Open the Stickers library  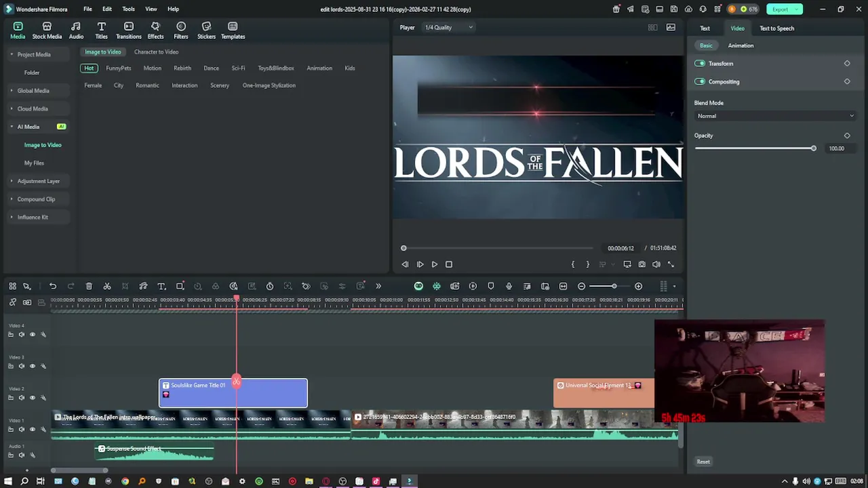click(206, 30)
